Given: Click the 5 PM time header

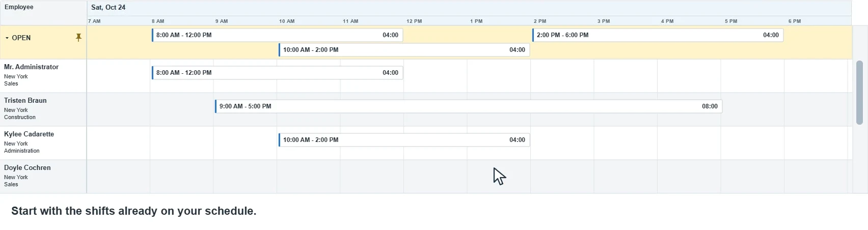Looking at the screenshot, I should pyautogui.click(x=731, y=21).
